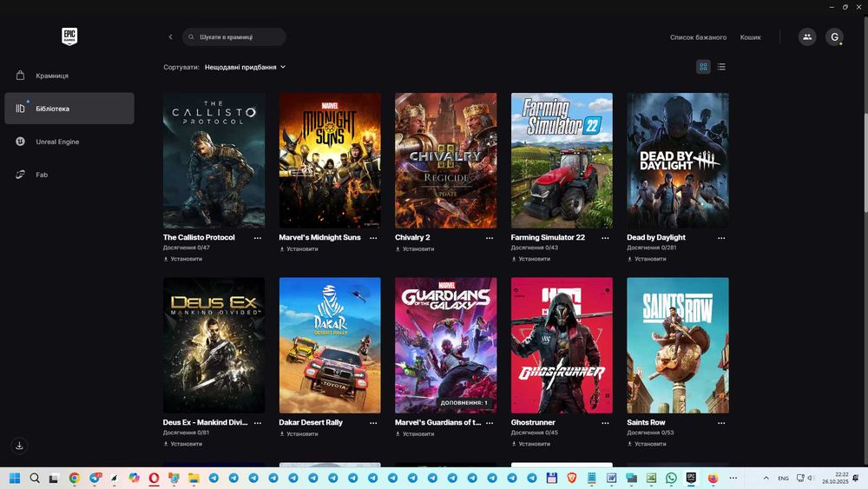Open Brave browser from taskbar
Image resolution: width=868 pixels, height=489 pixels.
(572, 478)
